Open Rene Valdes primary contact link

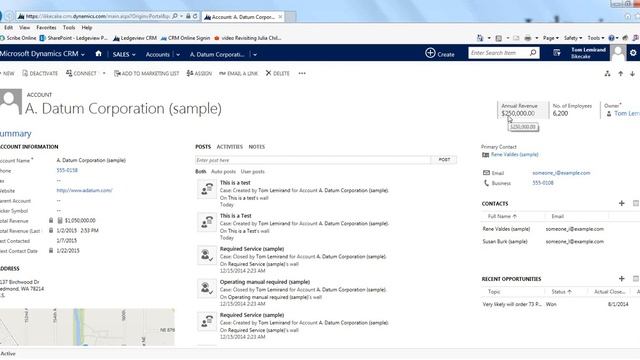pos(514,155)
